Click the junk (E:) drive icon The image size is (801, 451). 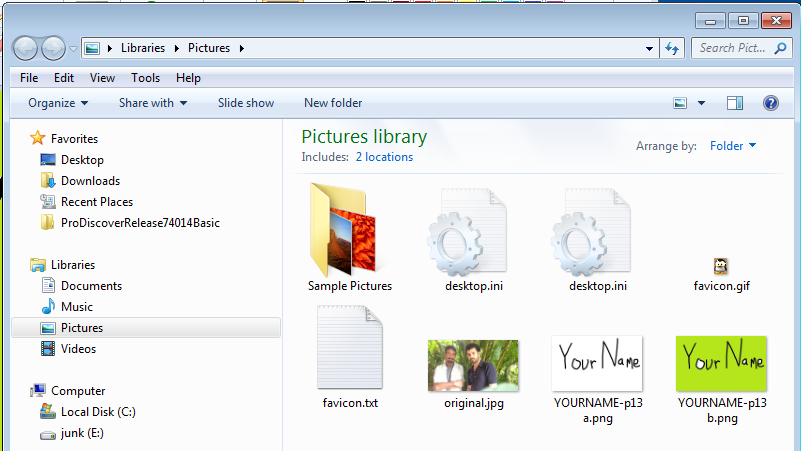point(48,435)
